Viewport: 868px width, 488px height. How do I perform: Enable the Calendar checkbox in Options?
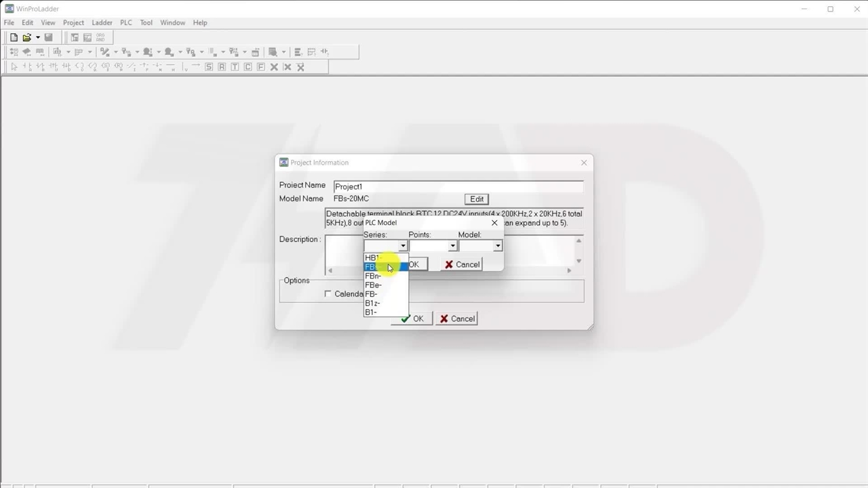click(328, 293)
